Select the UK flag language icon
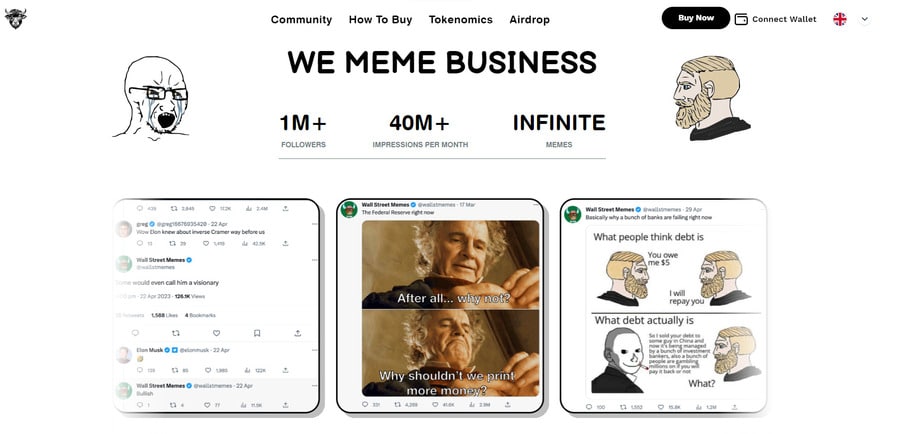This screenshot has height=434, width=900. coord(840,19)
